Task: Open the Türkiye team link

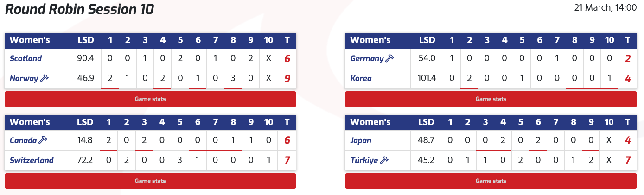Action: tap(364, 160)
